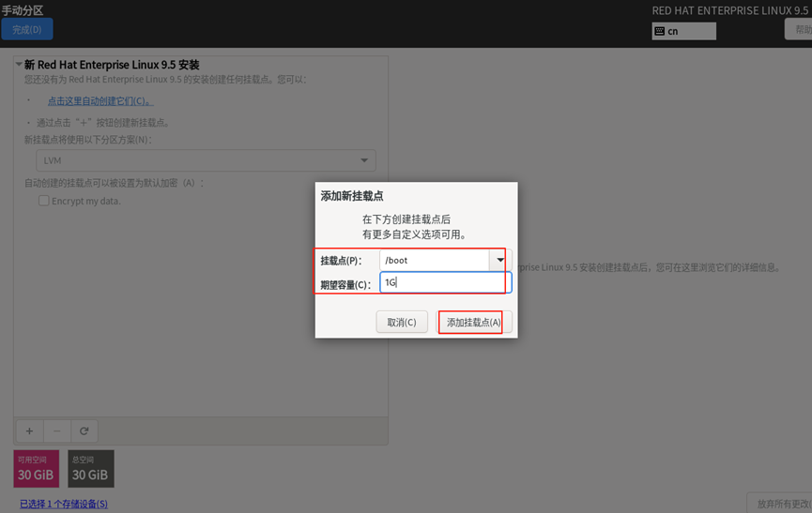This screenshot has height=513, width=812.
Task: Click the refresh reload storage icon
Action: coord(84,430)
